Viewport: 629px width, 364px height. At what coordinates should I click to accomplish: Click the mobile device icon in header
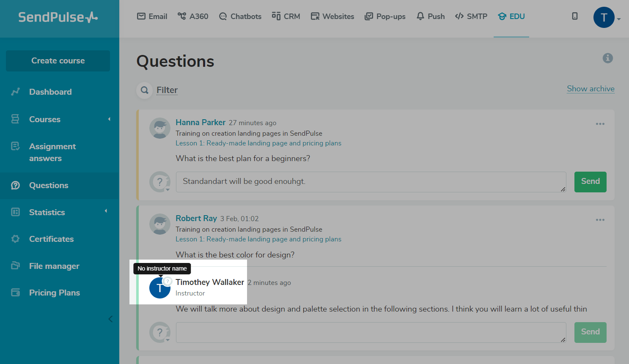[x=574, y=16]
